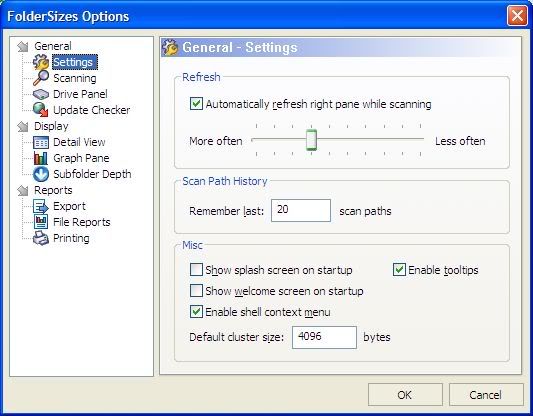Open the Export icon under Reports
The height and width of the screenshot is (416, 533).
click(41, 206)
